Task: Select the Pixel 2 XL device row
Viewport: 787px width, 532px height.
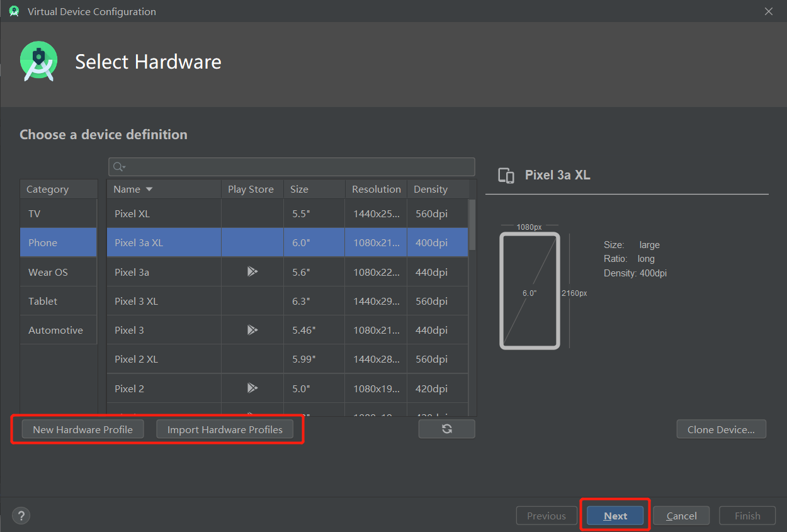Action: 288,359
